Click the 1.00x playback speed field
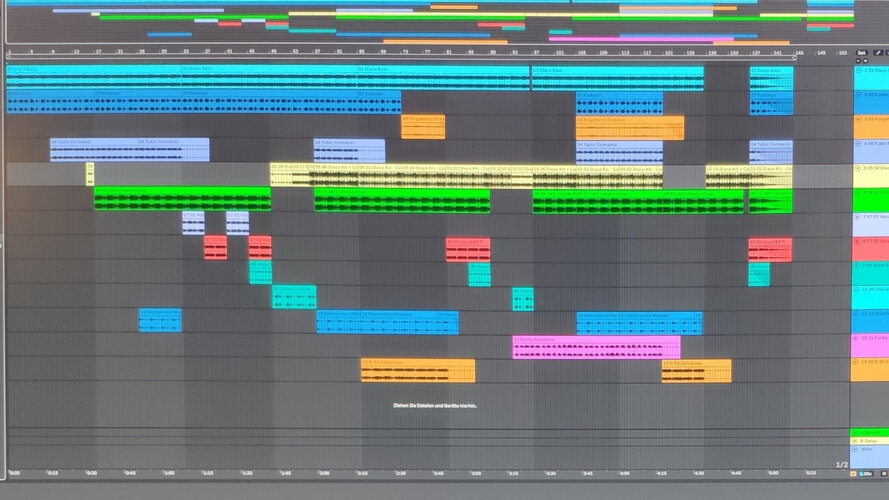889x500 pixels. click(866, 473)
